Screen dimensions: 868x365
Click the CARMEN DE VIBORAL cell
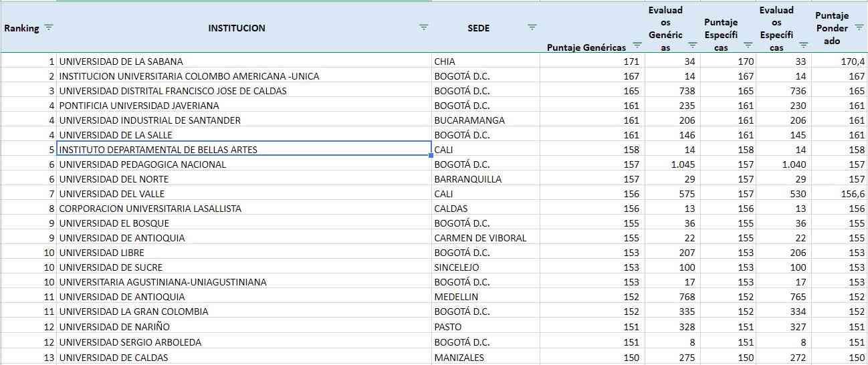tap(480, 238)
